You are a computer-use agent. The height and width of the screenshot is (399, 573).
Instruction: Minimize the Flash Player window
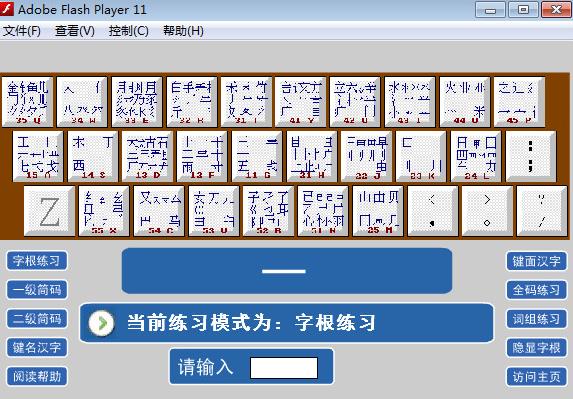[x=490, y=10]
